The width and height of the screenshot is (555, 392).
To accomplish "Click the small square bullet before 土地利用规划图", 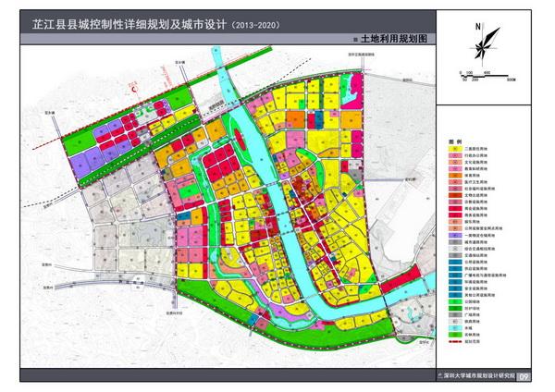I will click(x=353, y=42).
